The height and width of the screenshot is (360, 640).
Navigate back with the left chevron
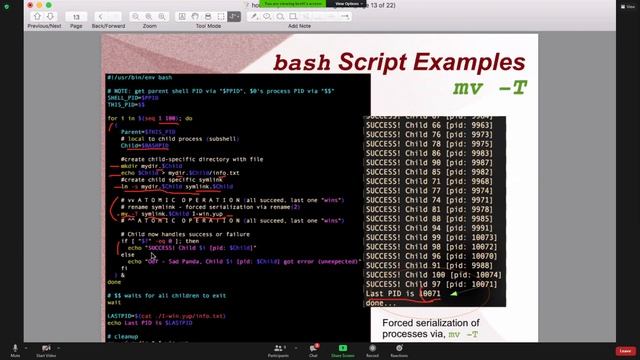coord(100,17)
